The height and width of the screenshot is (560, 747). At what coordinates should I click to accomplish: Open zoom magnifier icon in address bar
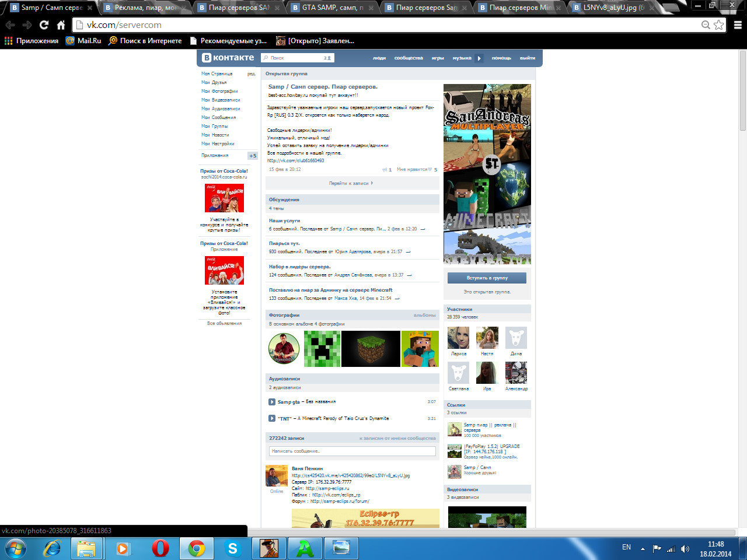pyautogui.click(x=706, y=25)
